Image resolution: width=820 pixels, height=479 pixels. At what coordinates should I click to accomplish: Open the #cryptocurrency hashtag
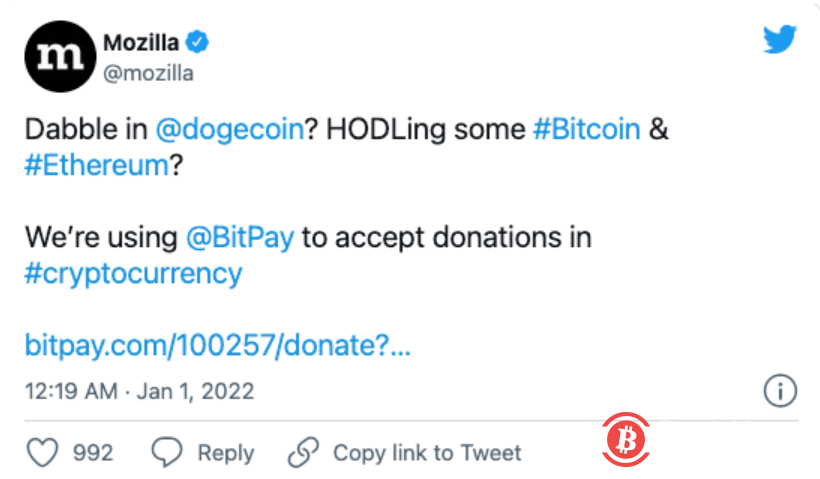coord(133,273)
